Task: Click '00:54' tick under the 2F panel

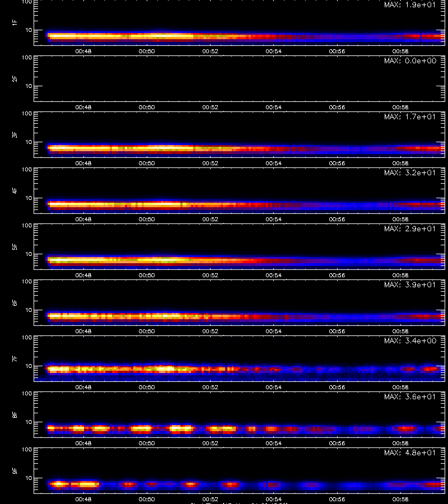Action: (273, 108)
